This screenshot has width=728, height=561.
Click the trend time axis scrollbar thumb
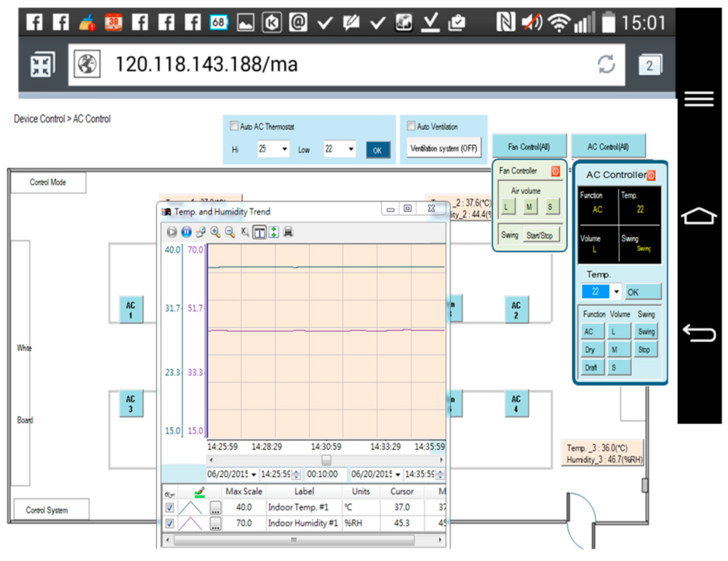click(x=326, y=460)
